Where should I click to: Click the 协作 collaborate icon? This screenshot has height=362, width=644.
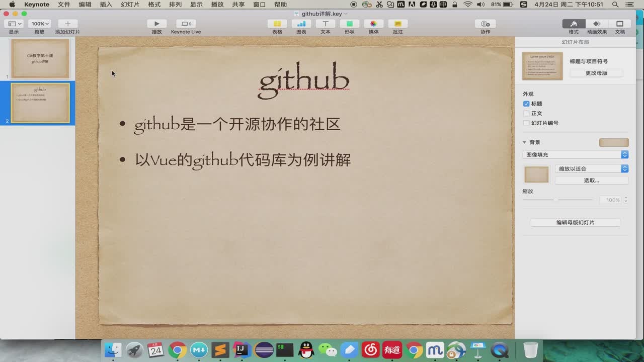485,24
